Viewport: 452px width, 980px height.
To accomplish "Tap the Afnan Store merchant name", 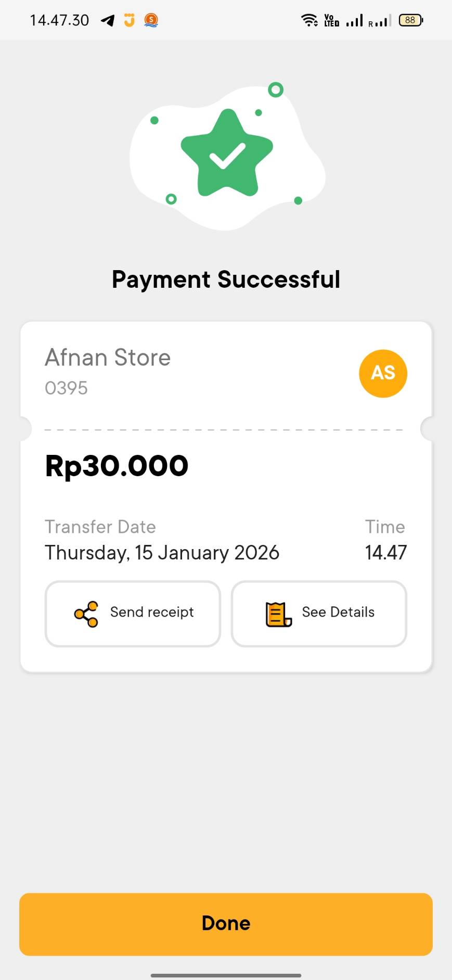I will (108, 358).
